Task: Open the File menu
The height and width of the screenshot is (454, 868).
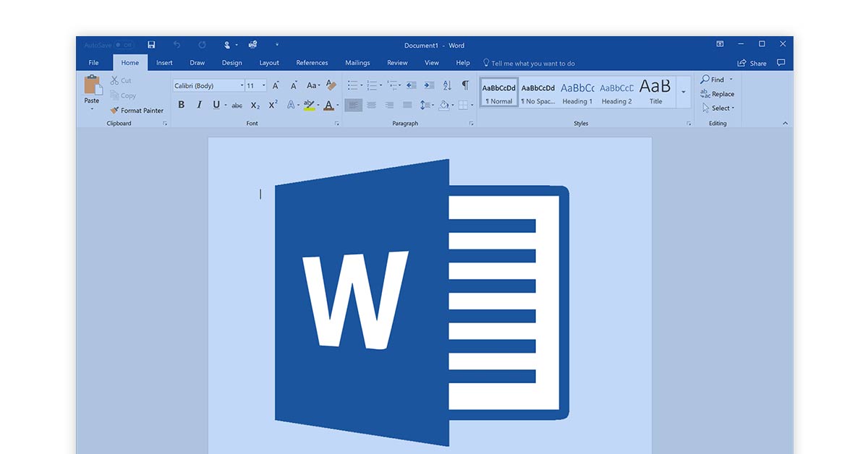Action: tap(93, 63)
